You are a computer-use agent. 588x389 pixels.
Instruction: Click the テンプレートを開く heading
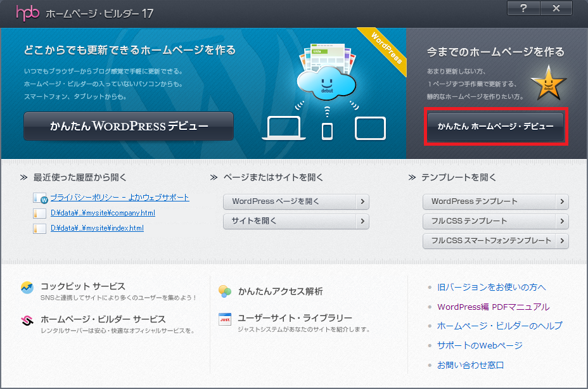(x=459, y=177)
